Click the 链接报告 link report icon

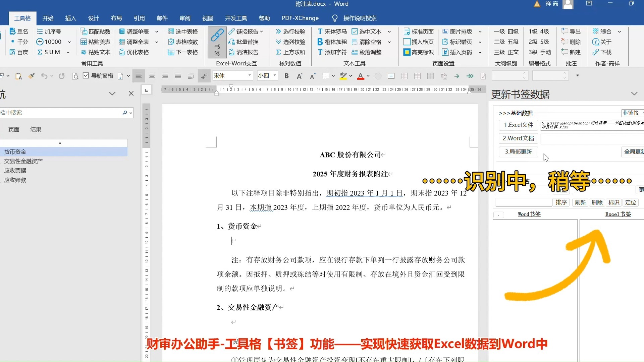[x=231, y=32]
